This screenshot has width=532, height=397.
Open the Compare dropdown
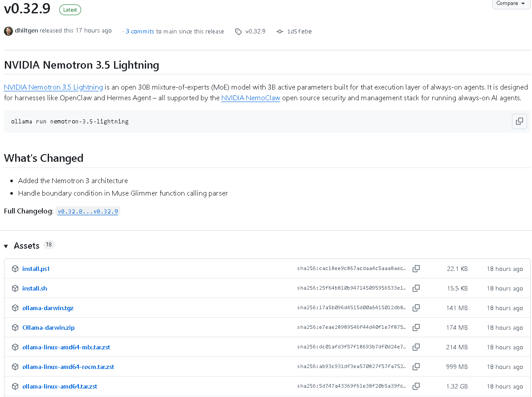coord(511,4)
